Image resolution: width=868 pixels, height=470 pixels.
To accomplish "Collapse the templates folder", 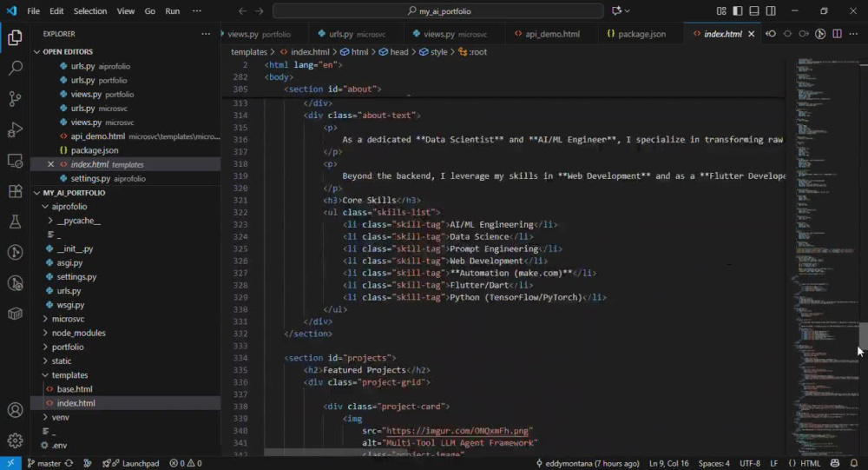I will [69, 375].
